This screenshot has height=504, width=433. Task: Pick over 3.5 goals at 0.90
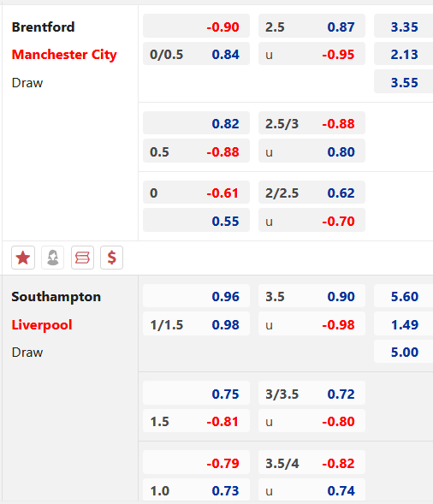pos(311,296)
